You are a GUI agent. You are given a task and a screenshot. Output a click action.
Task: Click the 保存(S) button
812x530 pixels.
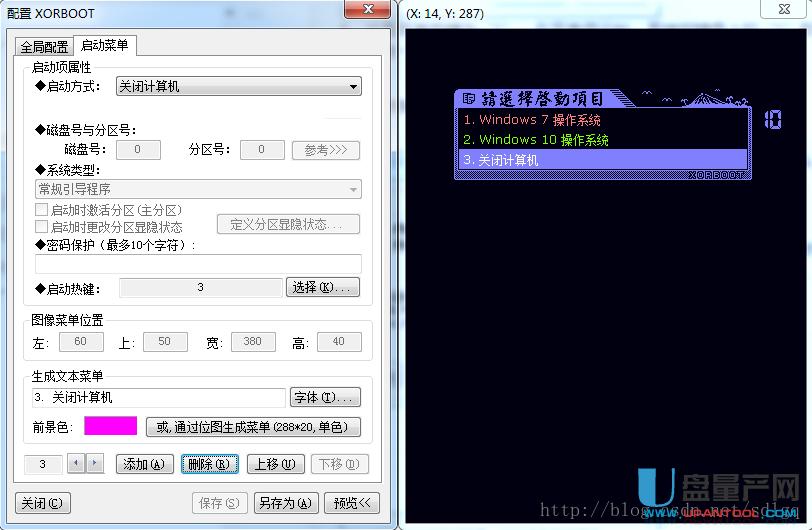(220, 503)
